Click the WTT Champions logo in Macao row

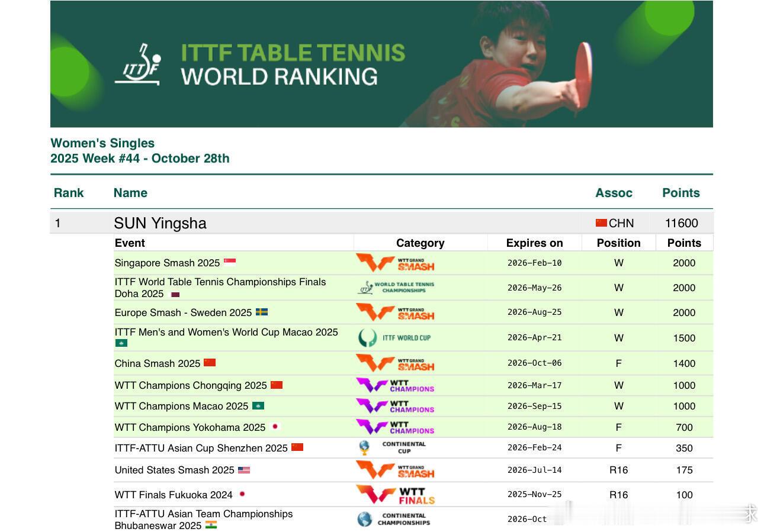click(x=395, y=406)
